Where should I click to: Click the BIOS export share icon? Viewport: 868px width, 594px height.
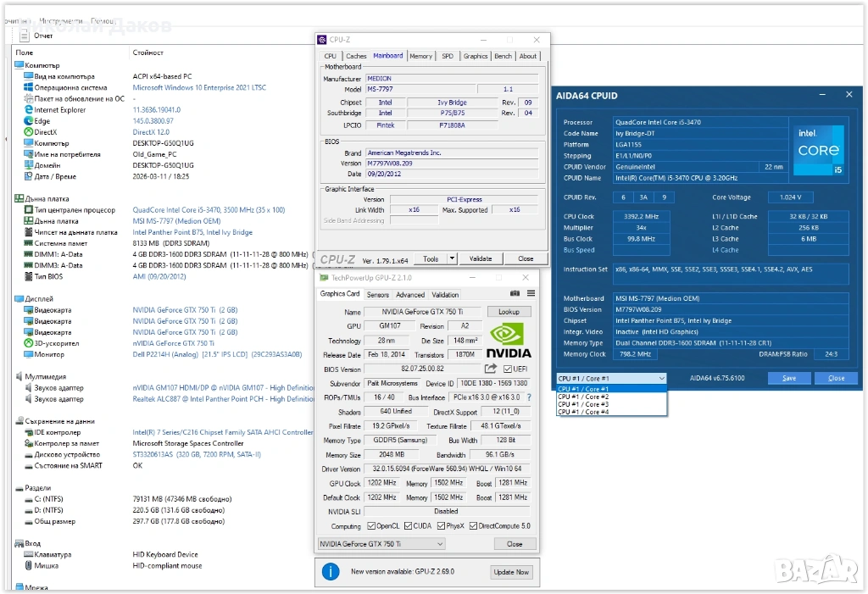click(491, 369)
